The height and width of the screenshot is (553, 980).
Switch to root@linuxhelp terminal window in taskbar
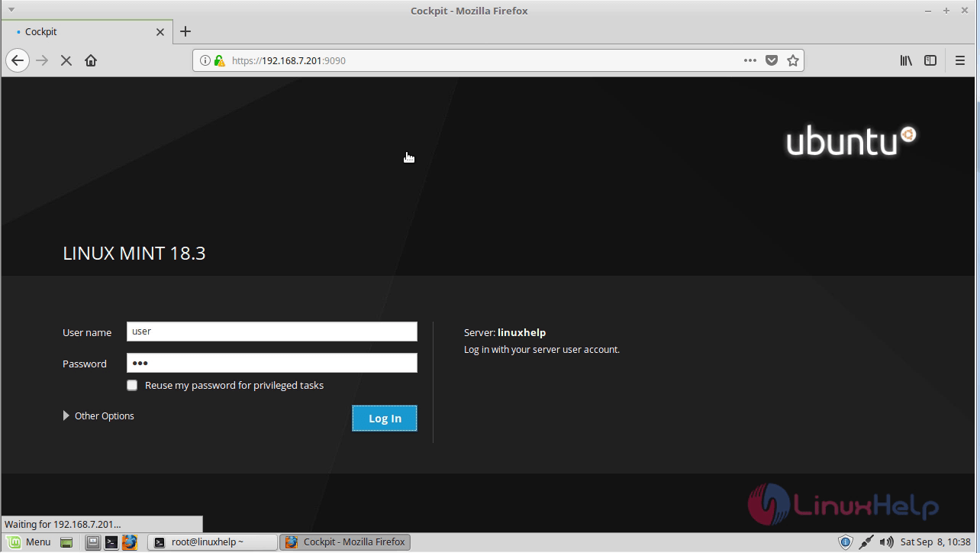212,542
